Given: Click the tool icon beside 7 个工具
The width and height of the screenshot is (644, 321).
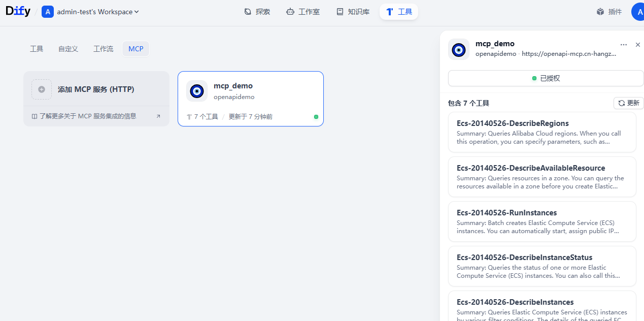Looking at the screenshot, I should click(x=189, y=117).
